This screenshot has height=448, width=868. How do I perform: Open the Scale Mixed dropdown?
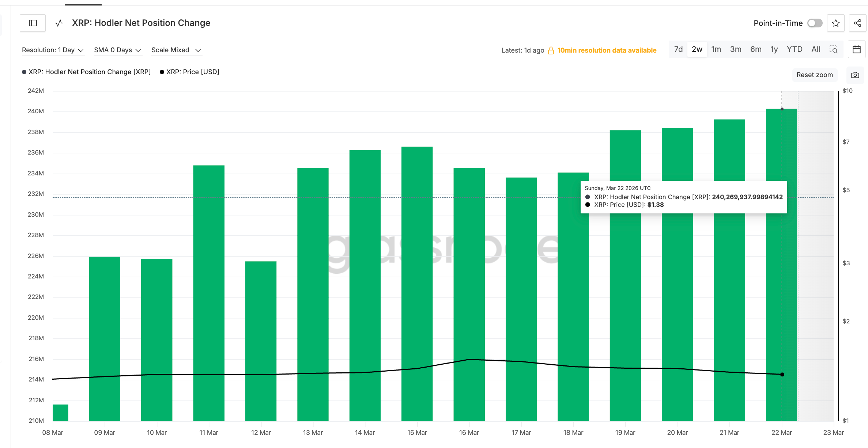pyautogui.click(x=176, y=50)
